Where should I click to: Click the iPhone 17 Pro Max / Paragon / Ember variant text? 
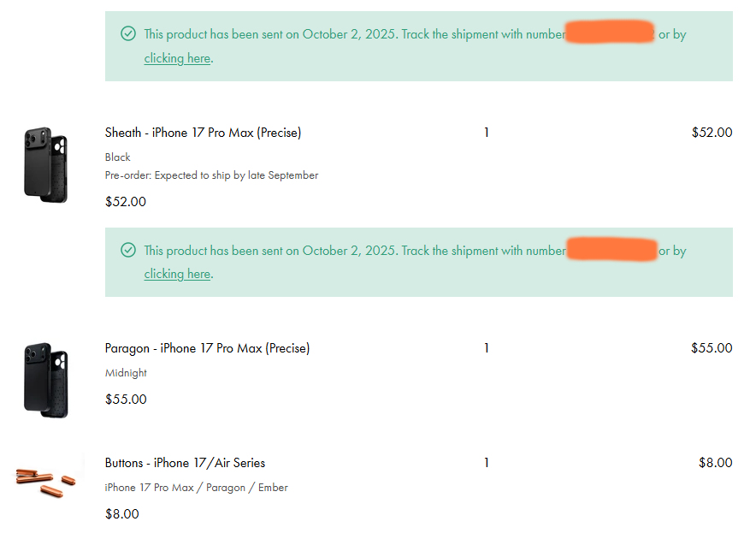[x=196, y=488]
